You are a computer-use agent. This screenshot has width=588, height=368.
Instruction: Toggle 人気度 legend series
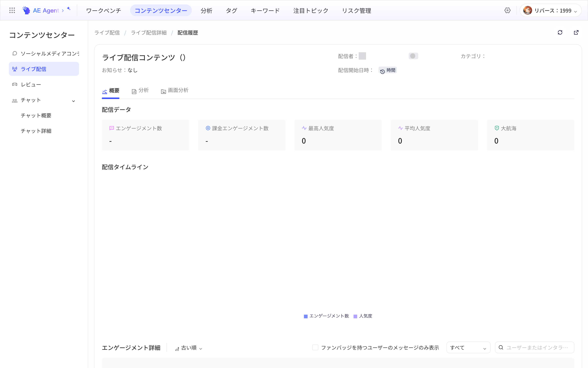tap(363, 316)
